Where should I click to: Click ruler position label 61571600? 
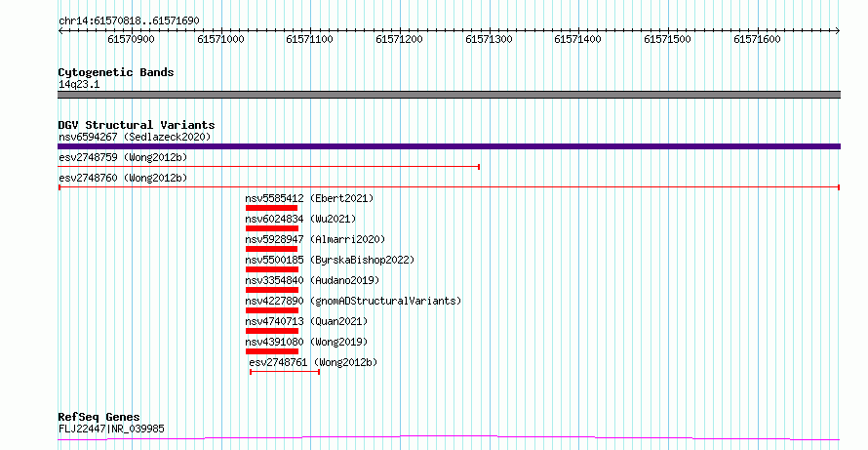[757, 39]
